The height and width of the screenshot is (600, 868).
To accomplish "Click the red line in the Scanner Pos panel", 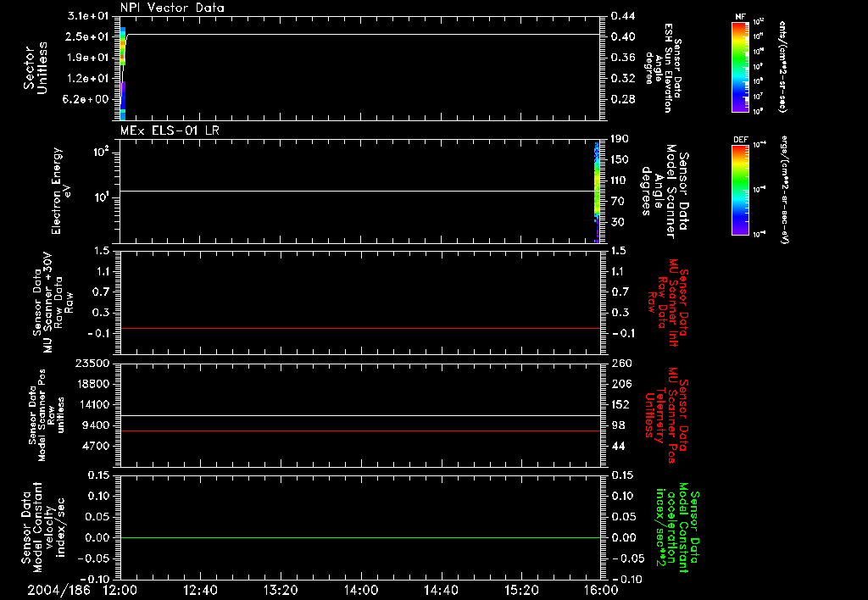I will coord(359,431).
